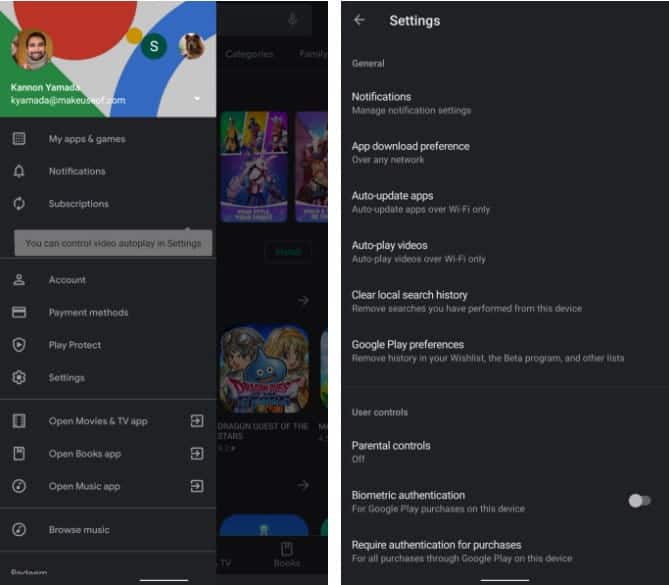Tap the Play Protect shield icon
The height and width of the screenshot is (585, 669).
[x=19, y=345]
